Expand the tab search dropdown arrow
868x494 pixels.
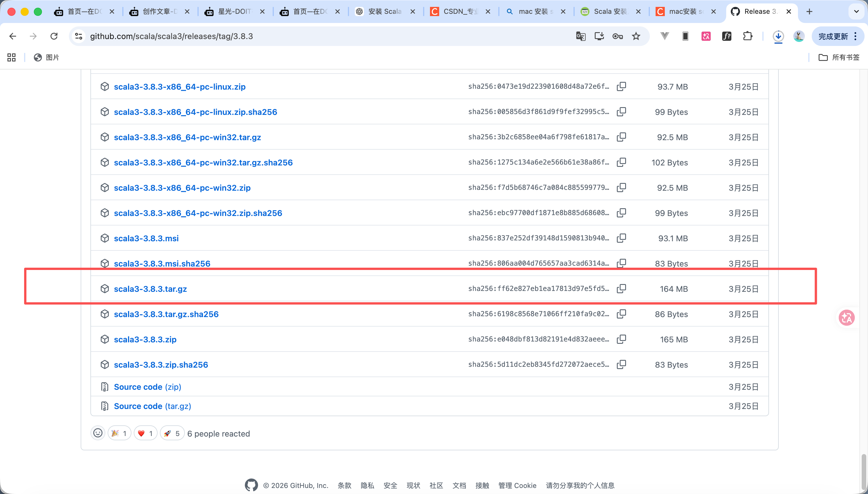(x=856, y=11)
